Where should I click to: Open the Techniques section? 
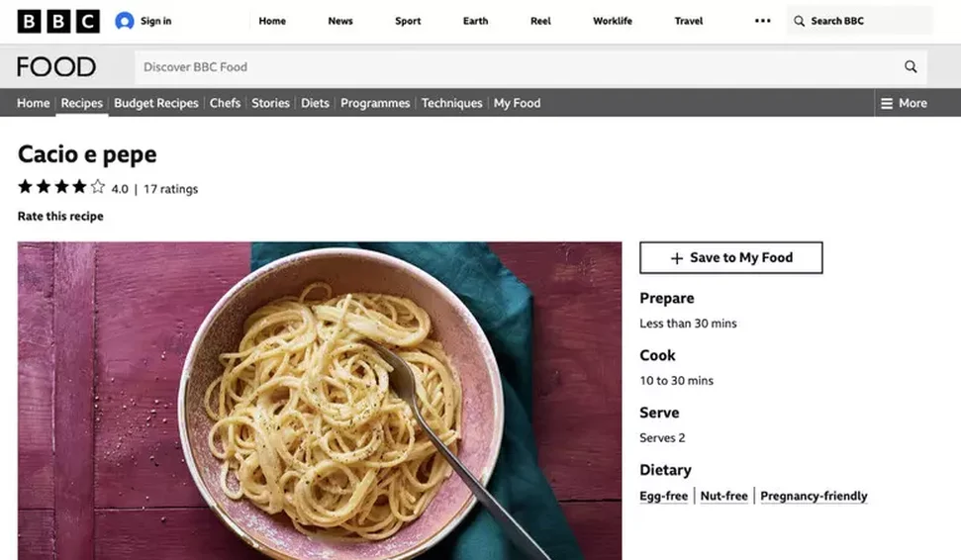pos(451,103)
